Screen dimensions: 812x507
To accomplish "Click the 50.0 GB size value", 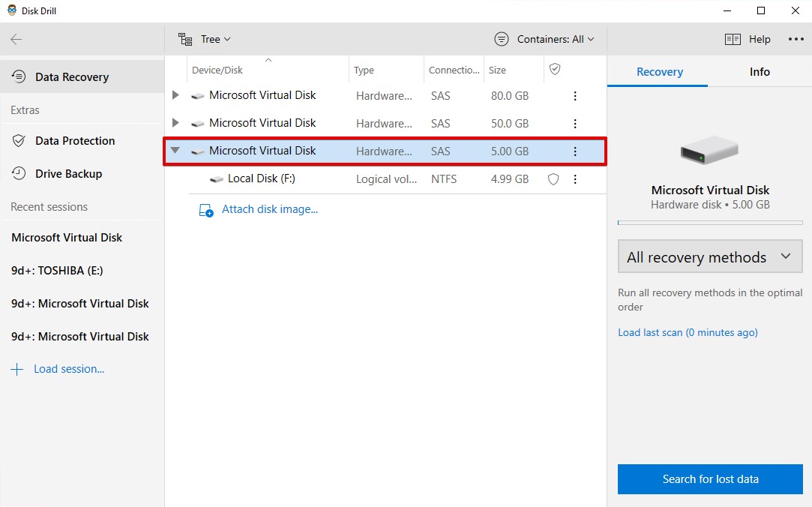I will (x=510, y=124).
